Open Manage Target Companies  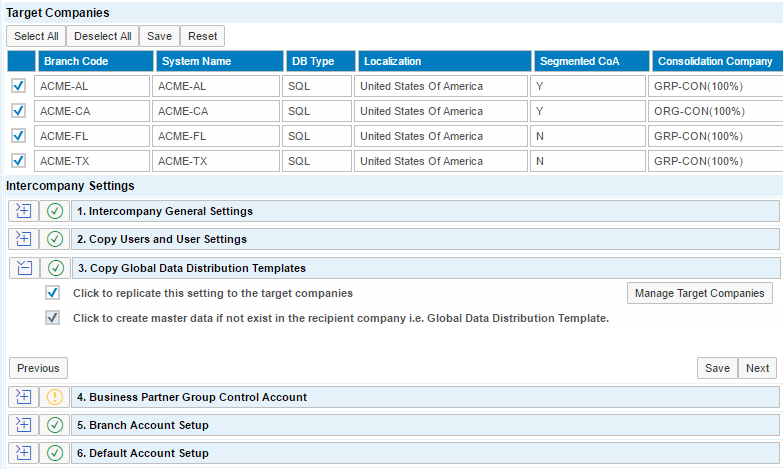click(x=700, y=293)
